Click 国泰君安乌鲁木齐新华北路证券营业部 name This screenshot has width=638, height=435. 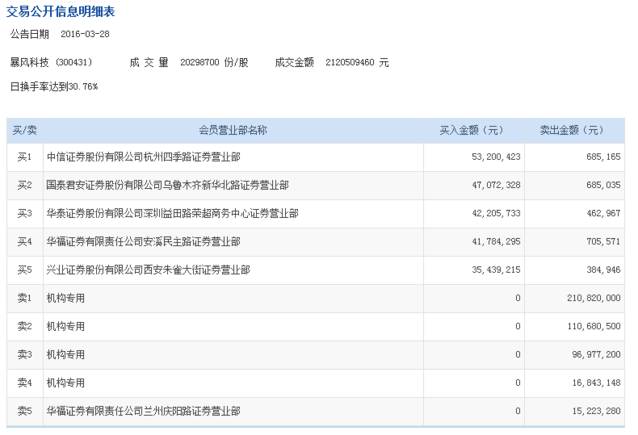pyautogui.click(x=168, y=185)
